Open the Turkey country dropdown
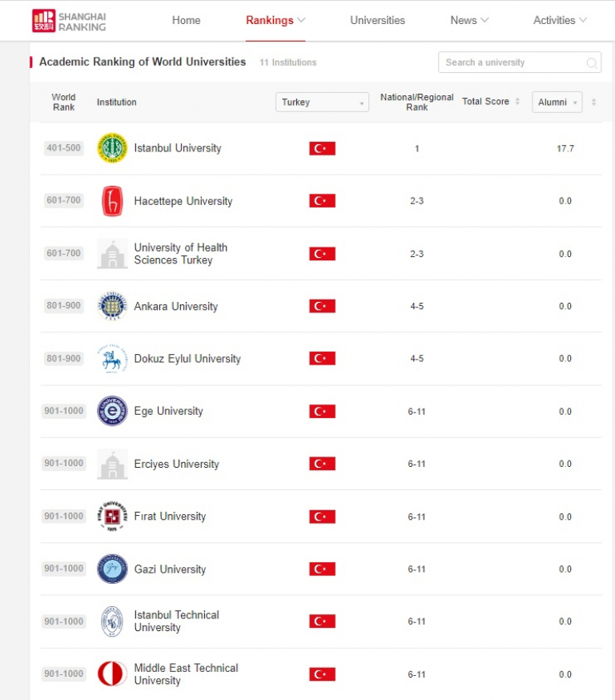This screenshot has width=615, height=700. (322, 103)
